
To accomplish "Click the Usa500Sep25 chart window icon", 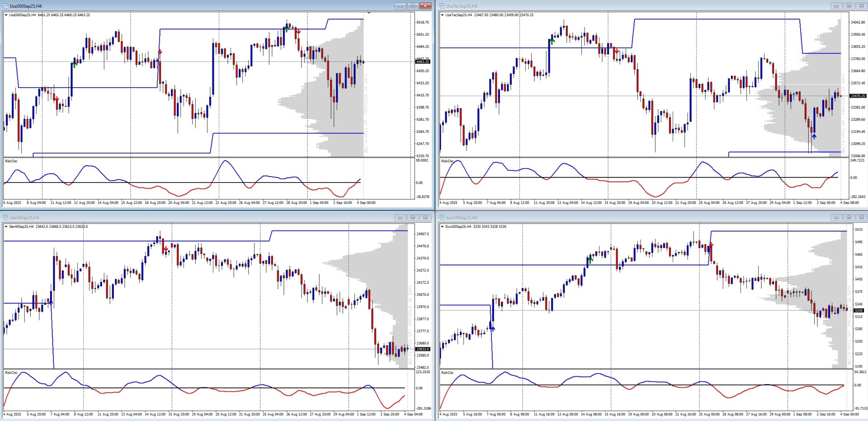I will 5,6.
